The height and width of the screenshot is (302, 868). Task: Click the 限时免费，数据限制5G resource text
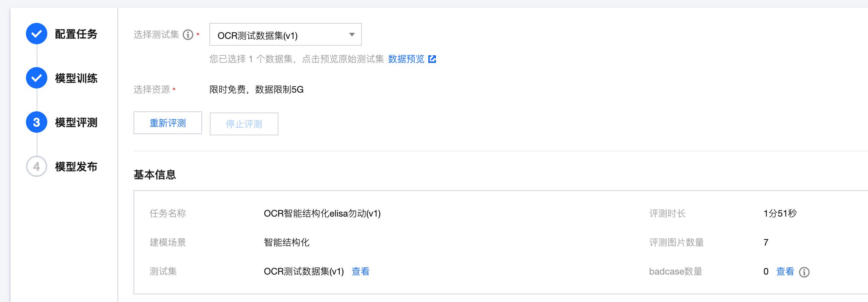[x=257, y=90]
